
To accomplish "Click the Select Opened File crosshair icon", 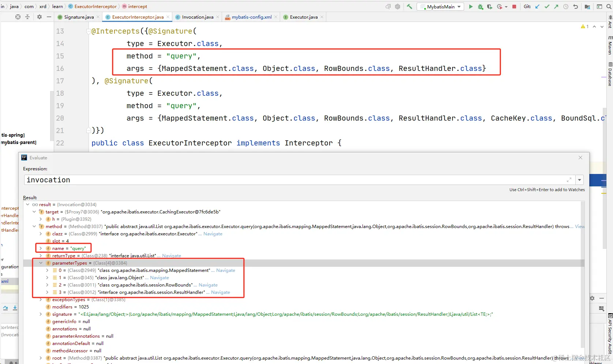I will pos(18,17).
